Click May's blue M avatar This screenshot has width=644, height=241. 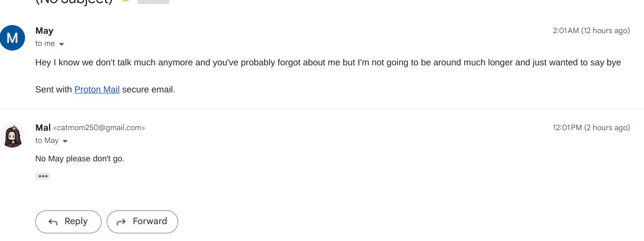point(12,38)
